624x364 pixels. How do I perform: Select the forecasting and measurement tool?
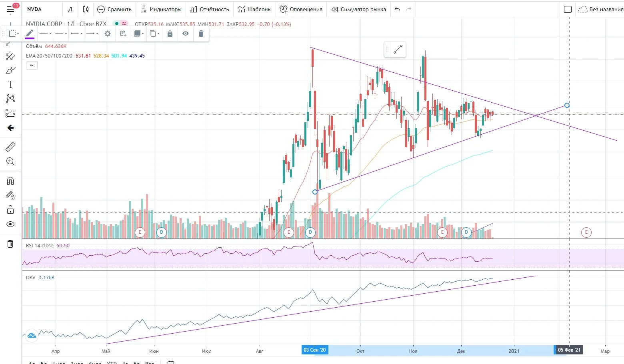click(x=10, y=113)
